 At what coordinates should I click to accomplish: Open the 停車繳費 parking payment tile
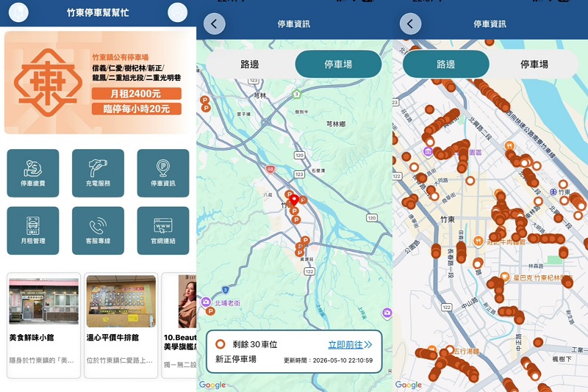tap(33, 173)
